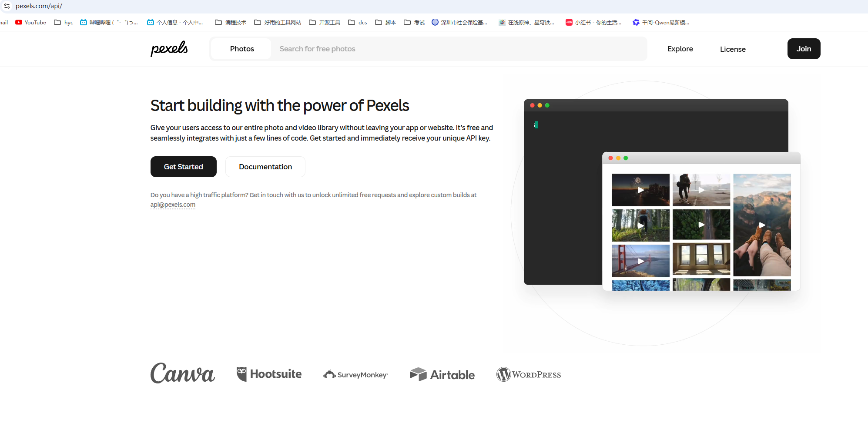
Task: Click the hiker in tall forest thumbnail
Action: pyautogui.click(x=640, y=225)
